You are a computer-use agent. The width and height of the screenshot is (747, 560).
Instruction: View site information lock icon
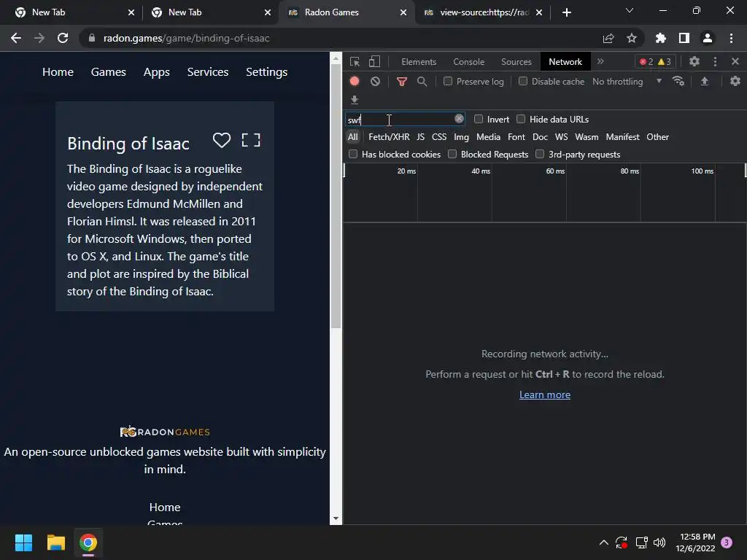(x=92, y=38)
